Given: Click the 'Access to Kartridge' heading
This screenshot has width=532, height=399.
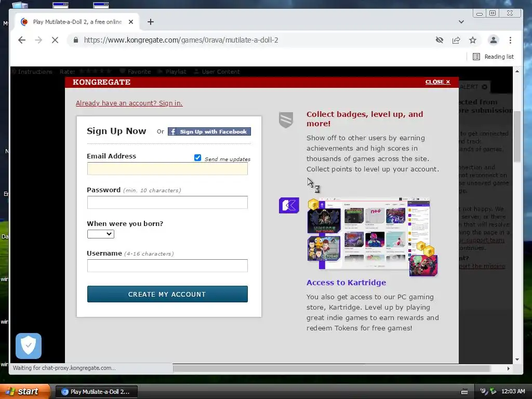Looking at the screenshot, I should tap(346, 283).
